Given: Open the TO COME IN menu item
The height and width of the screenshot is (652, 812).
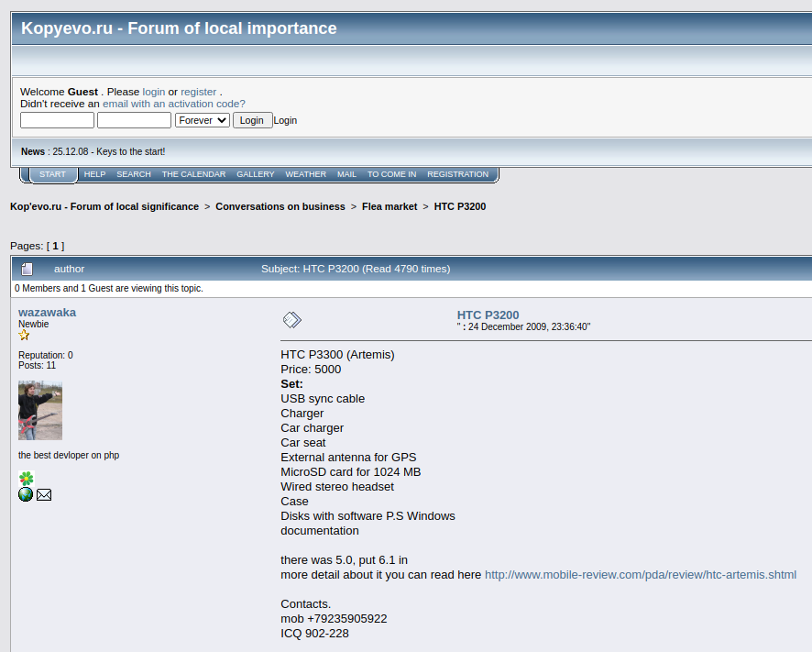Looking at the screenshot, I should [x=391, y=174].
